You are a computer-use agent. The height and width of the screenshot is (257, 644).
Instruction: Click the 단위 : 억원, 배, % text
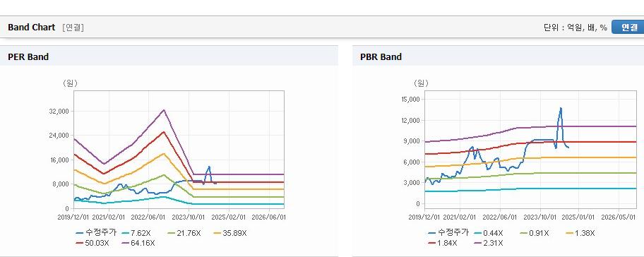coord(575,28)
